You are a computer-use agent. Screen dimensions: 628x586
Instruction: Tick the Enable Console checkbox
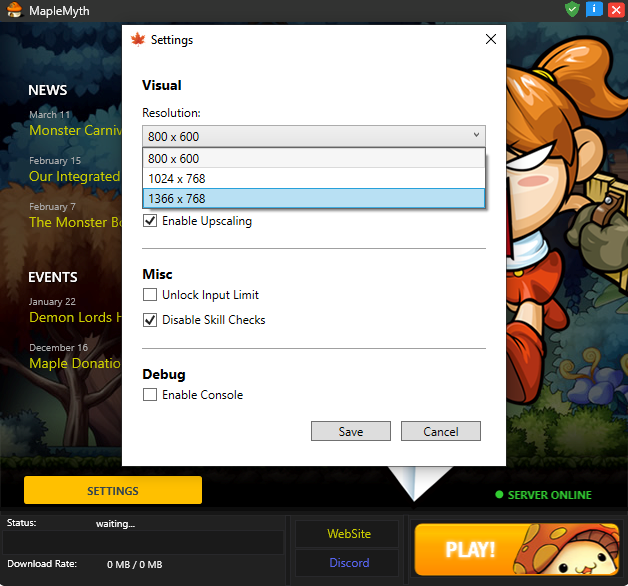pyautogui.click(x=150, y=395)
